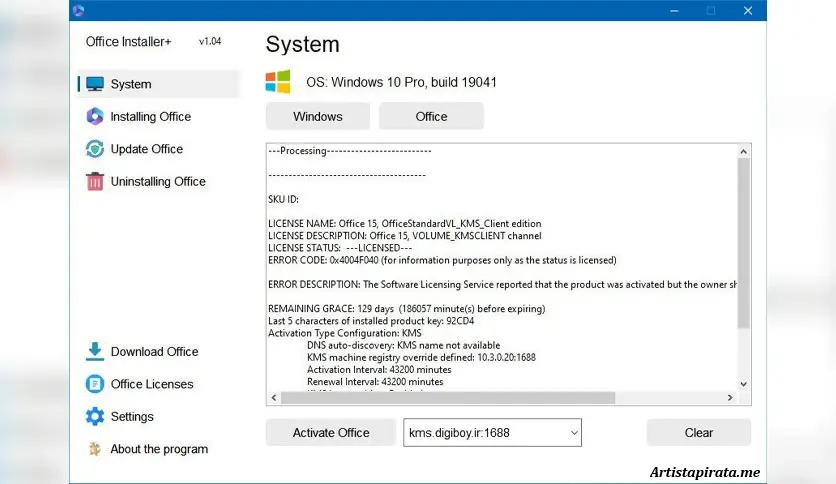The height and width of the screenshot is (484, 836).
Task: Click the System monitor icon in sidebar
Action: (x=95, y=84)
